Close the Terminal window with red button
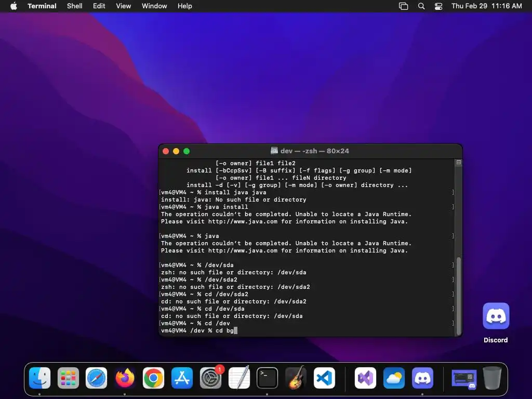 [166, 151]
